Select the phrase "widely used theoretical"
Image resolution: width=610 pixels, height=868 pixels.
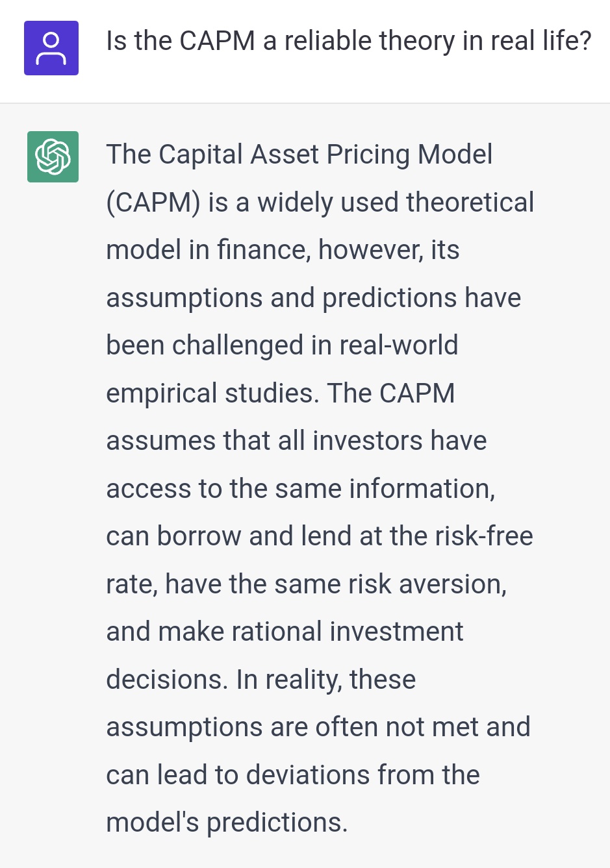396,203
